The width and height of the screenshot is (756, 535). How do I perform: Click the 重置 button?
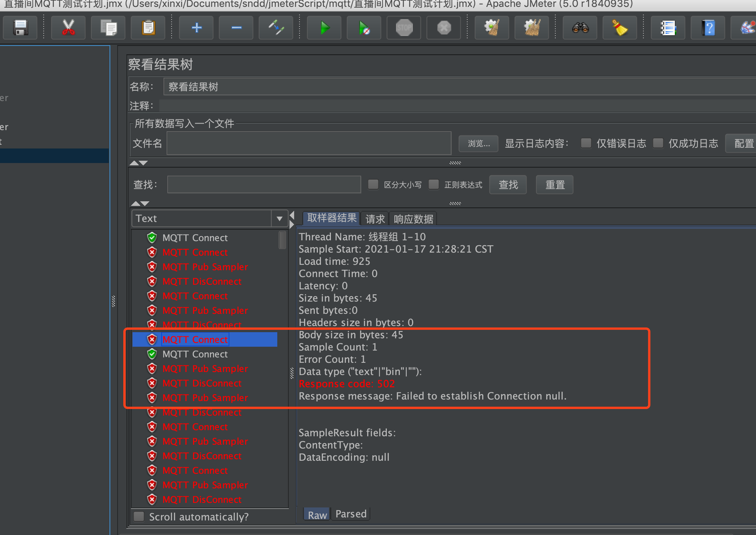(x=554, y=184)
